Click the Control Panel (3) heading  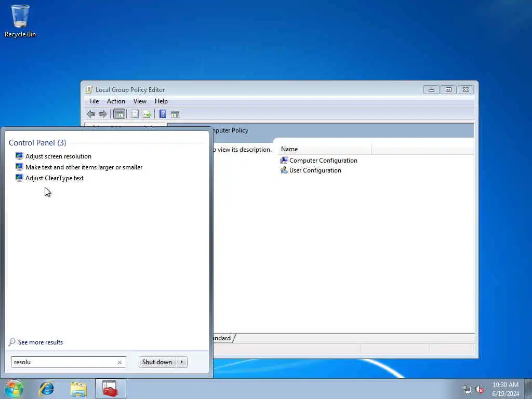(x=37, y=143)
